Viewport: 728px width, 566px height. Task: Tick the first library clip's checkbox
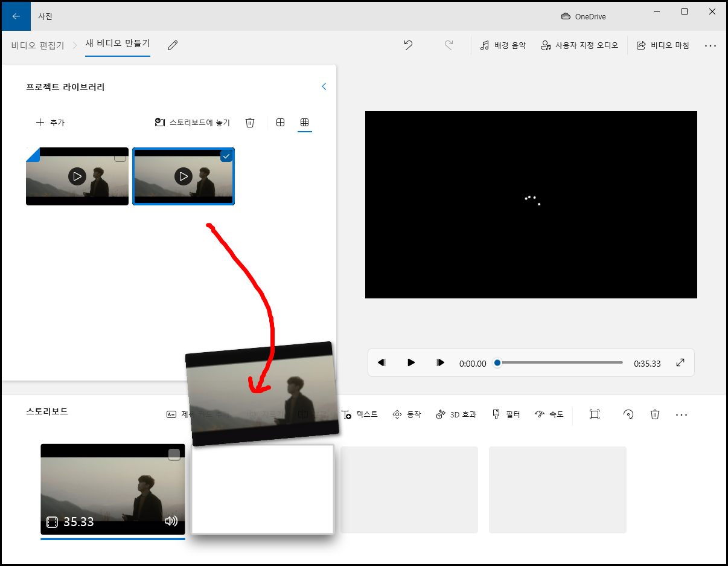[120, 156]
